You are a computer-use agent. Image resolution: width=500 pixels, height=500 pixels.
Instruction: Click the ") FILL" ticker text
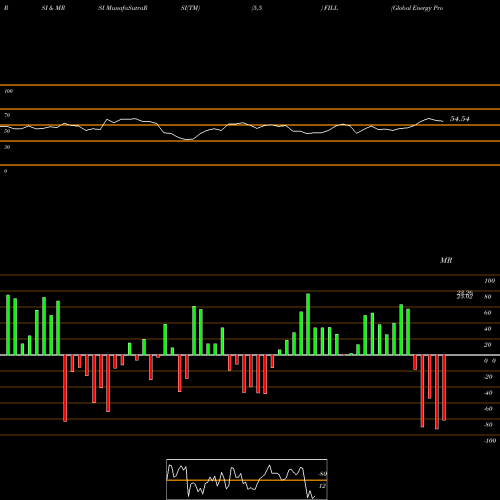click(x=329, y=8)
